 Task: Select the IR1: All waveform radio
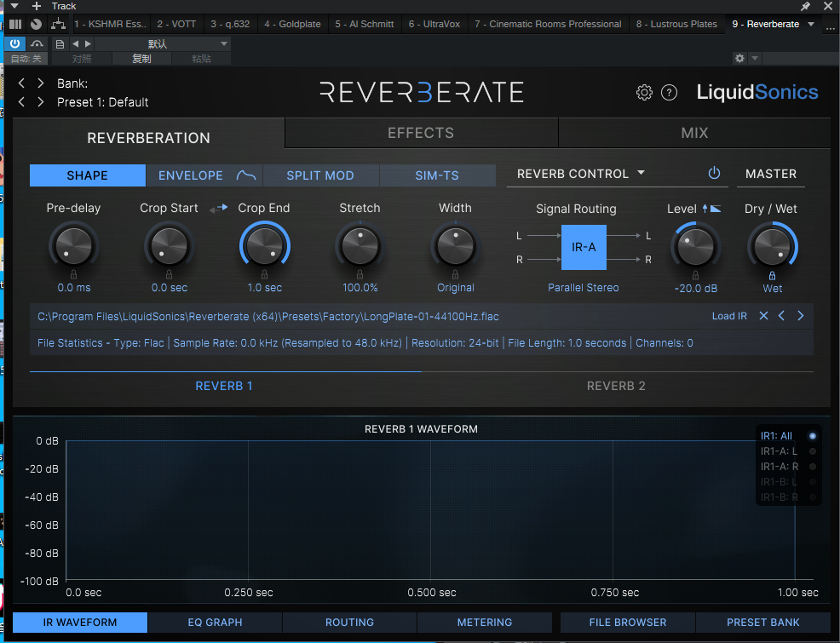(x=812, y=436)
